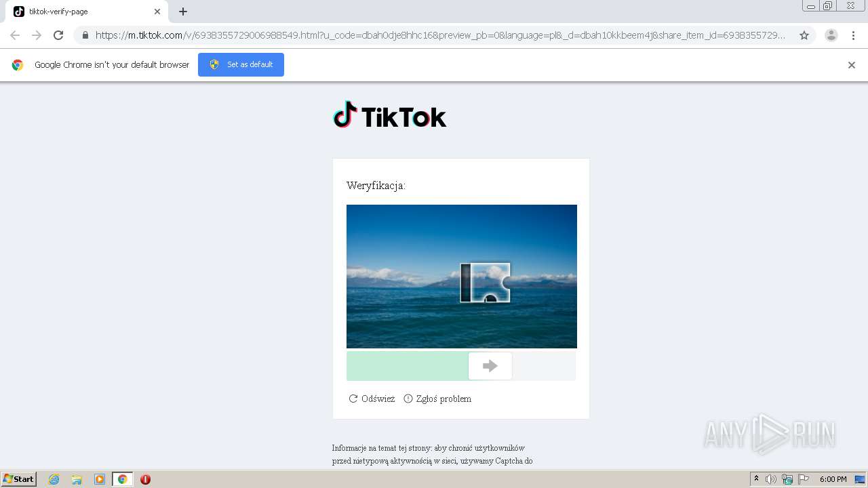Open a new browser tab

(183, 12)
